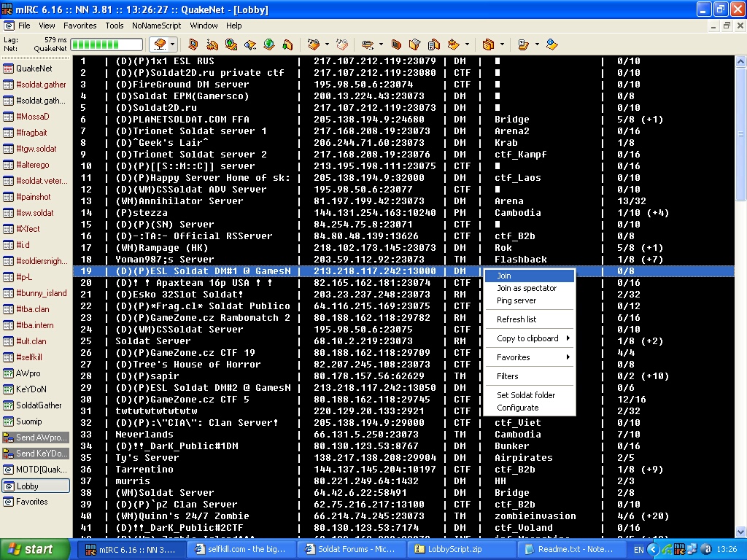
Task: Click the blue info toolbar icon
Action: point(552,44)
